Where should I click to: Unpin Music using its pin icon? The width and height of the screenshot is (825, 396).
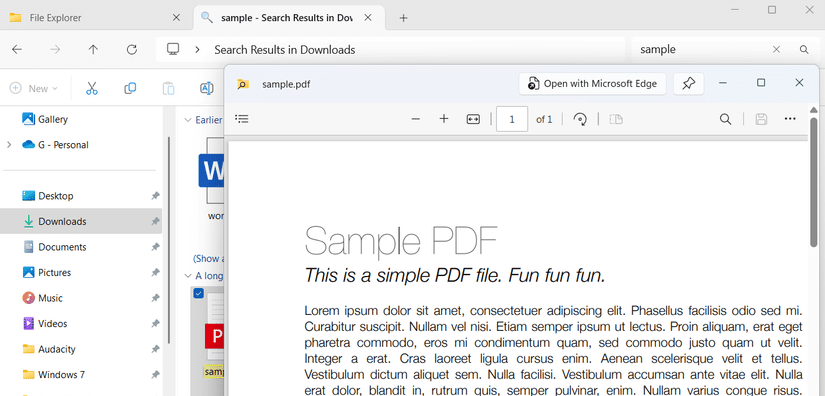tap(155, 298)
